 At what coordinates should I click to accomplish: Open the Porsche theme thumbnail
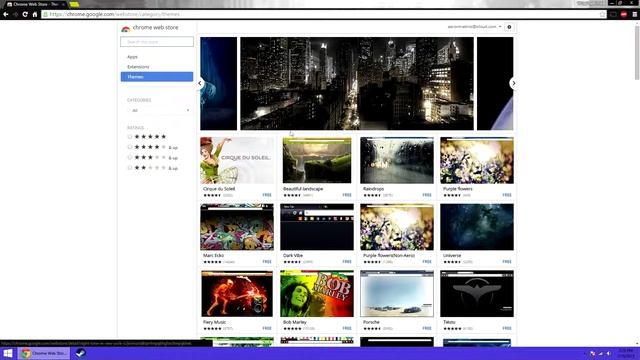pos(397,294)
